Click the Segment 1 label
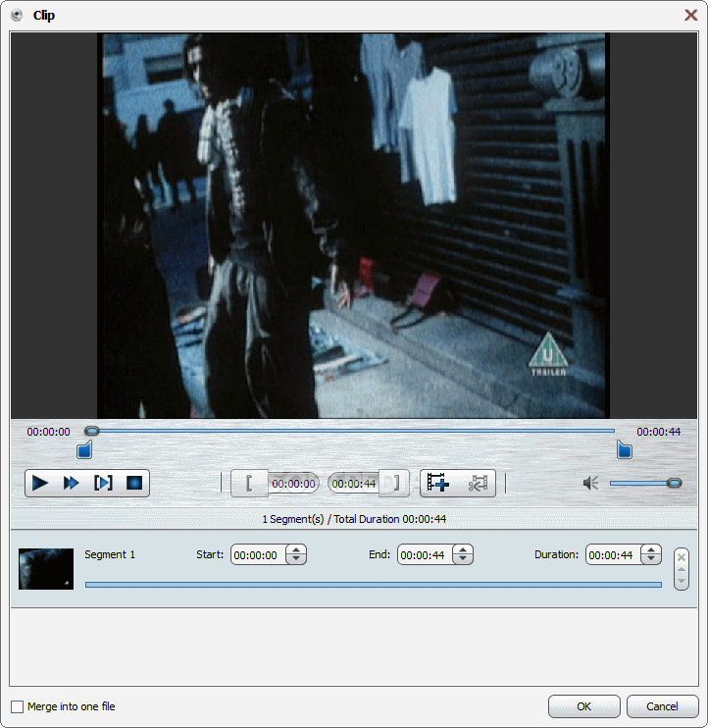The image size is (708, 728). pos(110,554)
